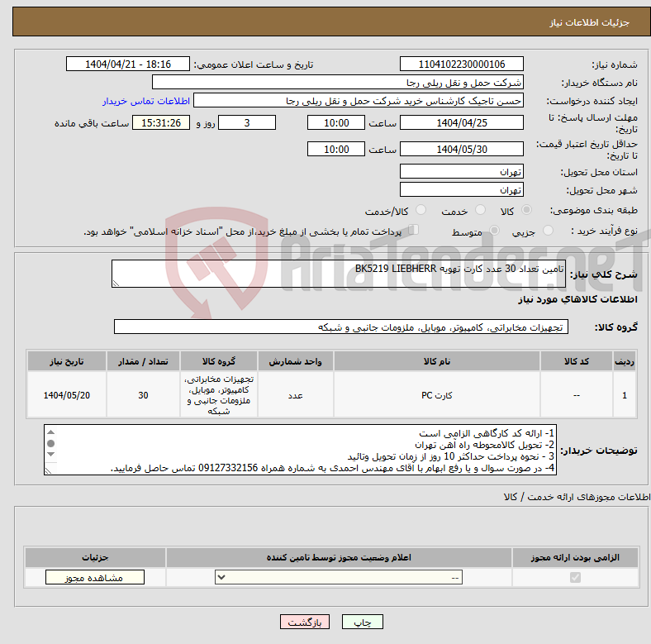Click the response deadline date 1404/04/25
This screenshot has width=651, height=644.
461,122
